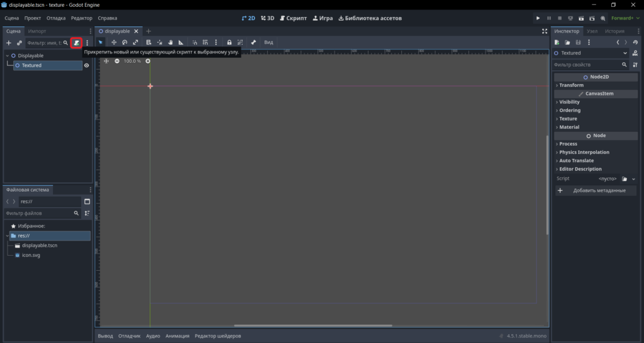Screen dimensions: 644x343
Task: Create a new resource in Inspector
Action: 557,42
